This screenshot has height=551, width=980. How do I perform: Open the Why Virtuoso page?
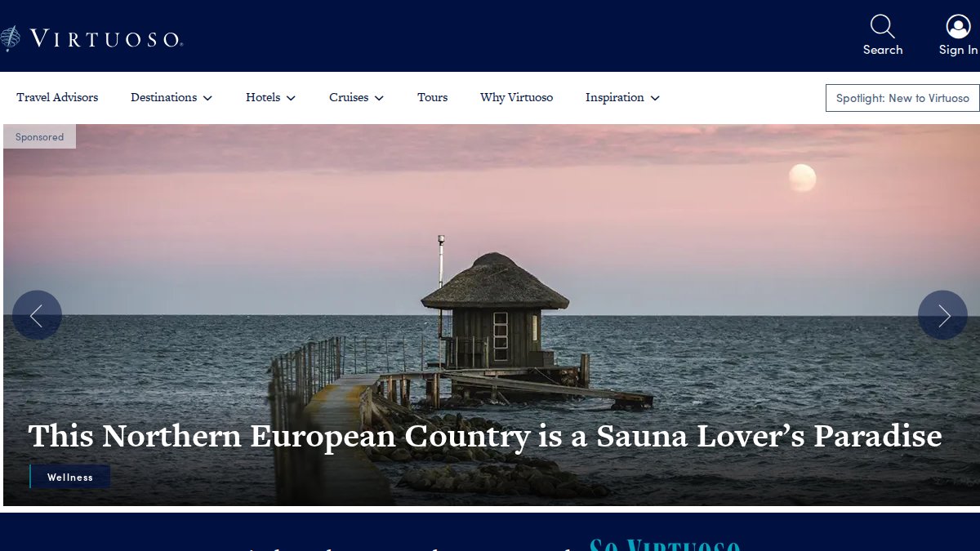[x=516, y=97]
